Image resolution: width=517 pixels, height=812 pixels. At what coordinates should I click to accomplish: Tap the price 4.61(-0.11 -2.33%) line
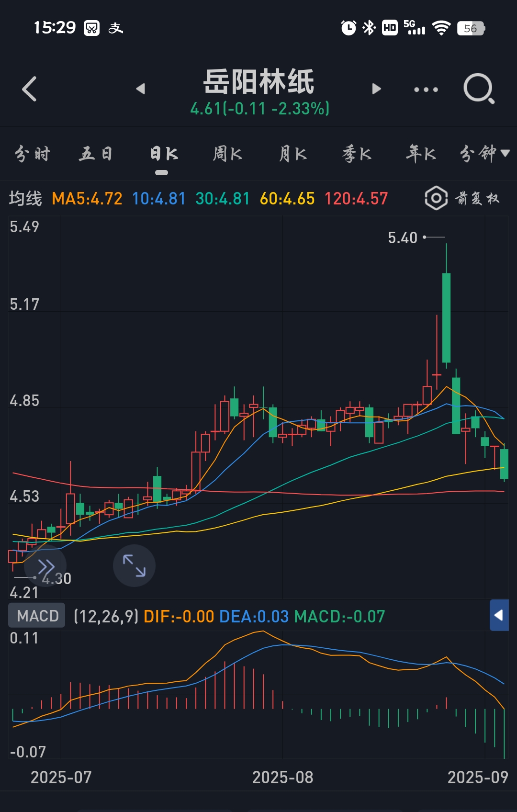pyautogui.click(x=260, y=109)
